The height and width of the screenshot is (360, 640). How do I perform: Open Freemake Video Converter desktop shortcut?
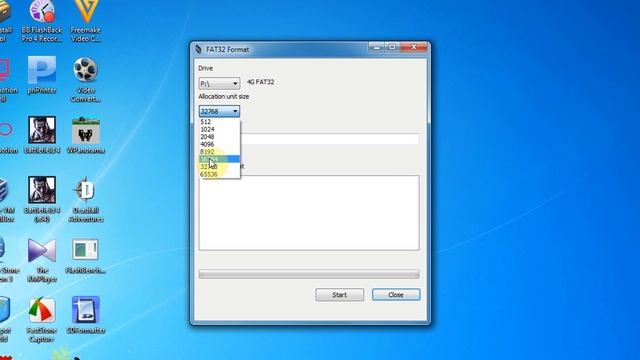(x=86, y=21)
